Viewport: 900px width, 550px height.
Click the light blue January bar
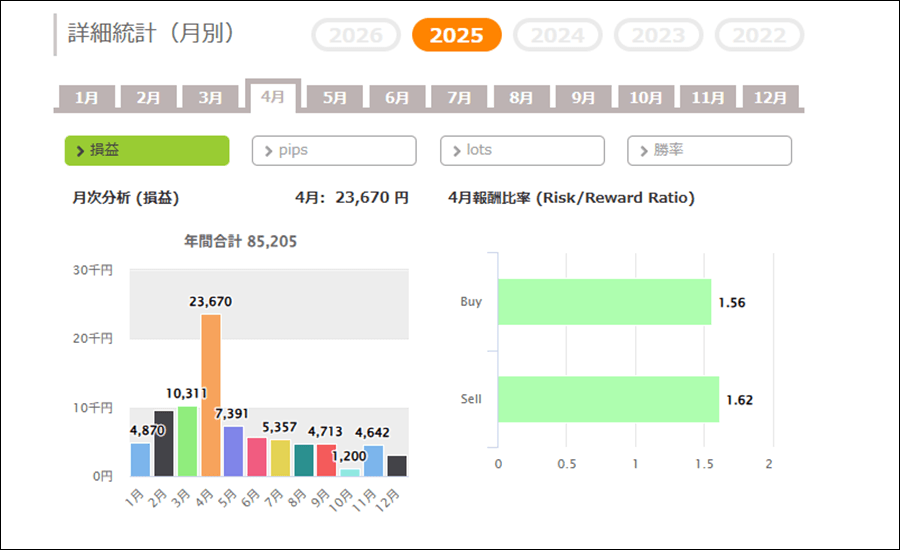pyautogui.click(x=140, y=460)
